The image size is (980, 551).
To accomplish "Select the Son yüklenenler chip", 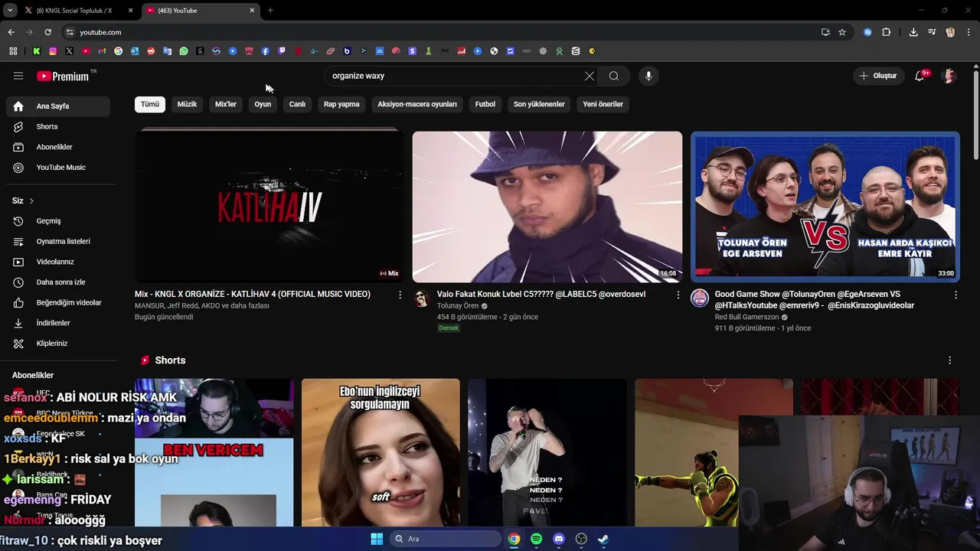I will 539,104.
